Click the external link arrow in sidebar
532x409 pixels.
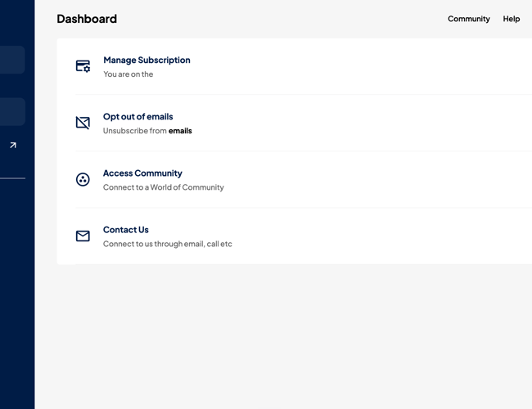click(x=13, y=145)
